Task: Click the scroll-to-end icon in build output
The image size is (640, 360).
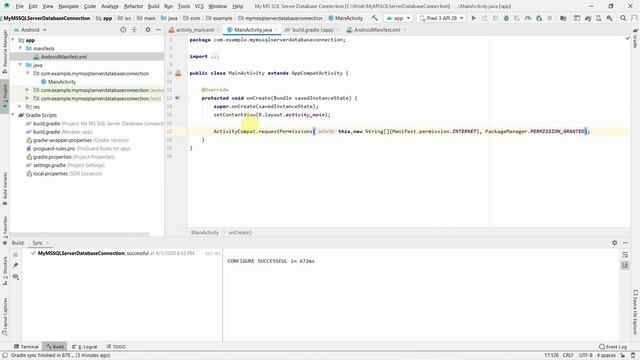Action: click(625, 265)
